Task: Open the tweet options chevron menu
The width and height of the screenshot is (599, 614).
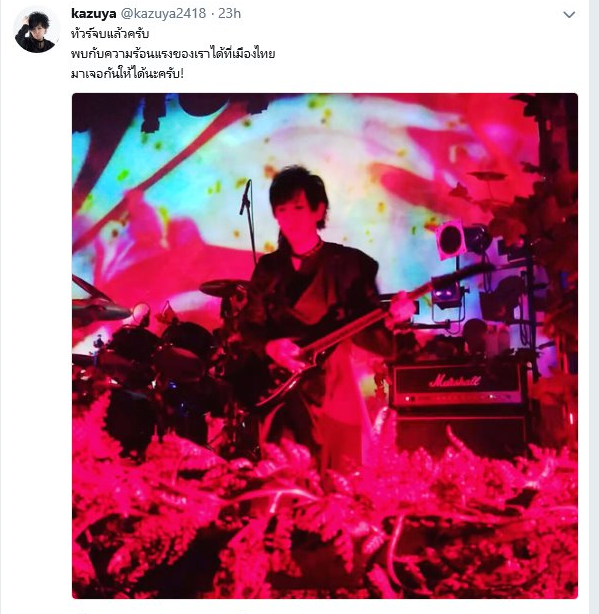Action: [x=568, y=15]
